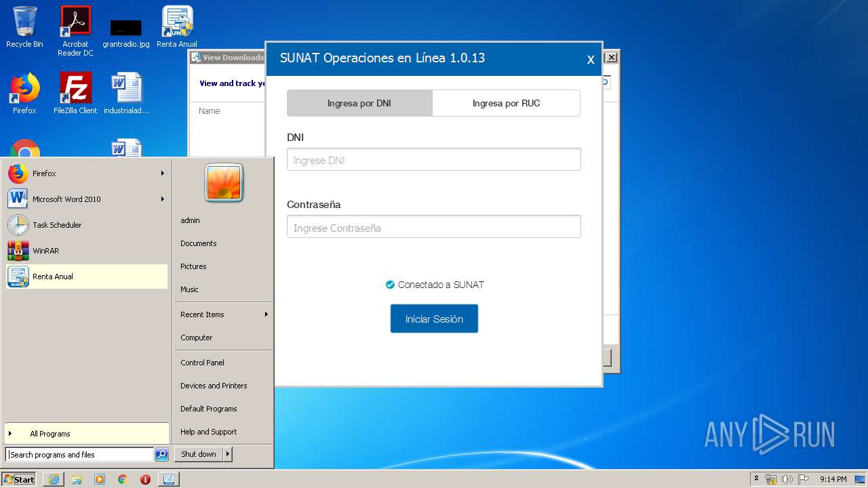
Task: Open Internet Explorer from the taskbar
Action: tap(54, 479)
